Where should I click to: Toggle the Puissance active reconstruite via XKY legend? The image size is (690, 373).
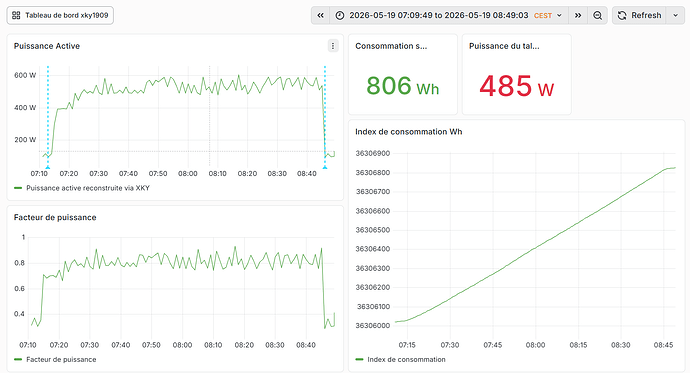(x=88, y=188)
